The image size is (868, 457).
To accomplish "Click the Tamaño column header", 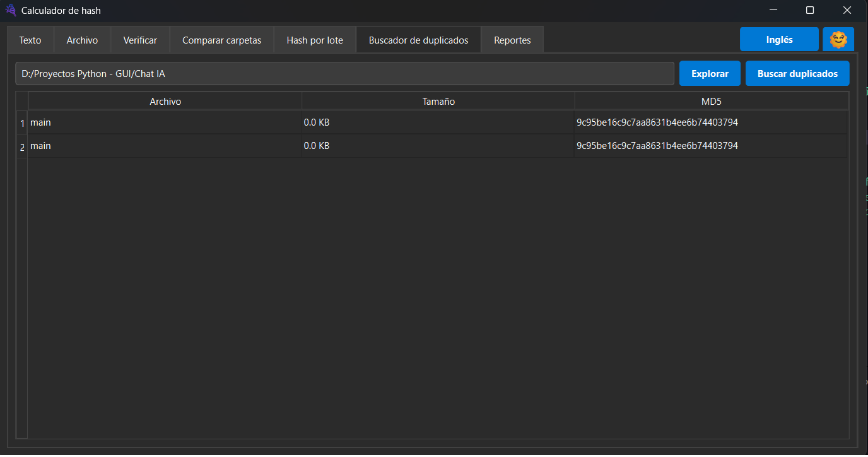I will point(438,101).
